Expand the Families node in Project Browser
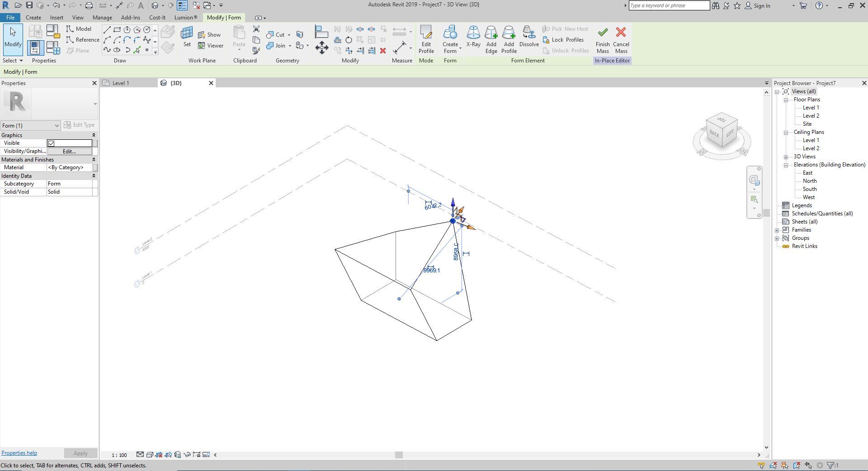The width and height of the screenshot is (868, 471). 777,230
